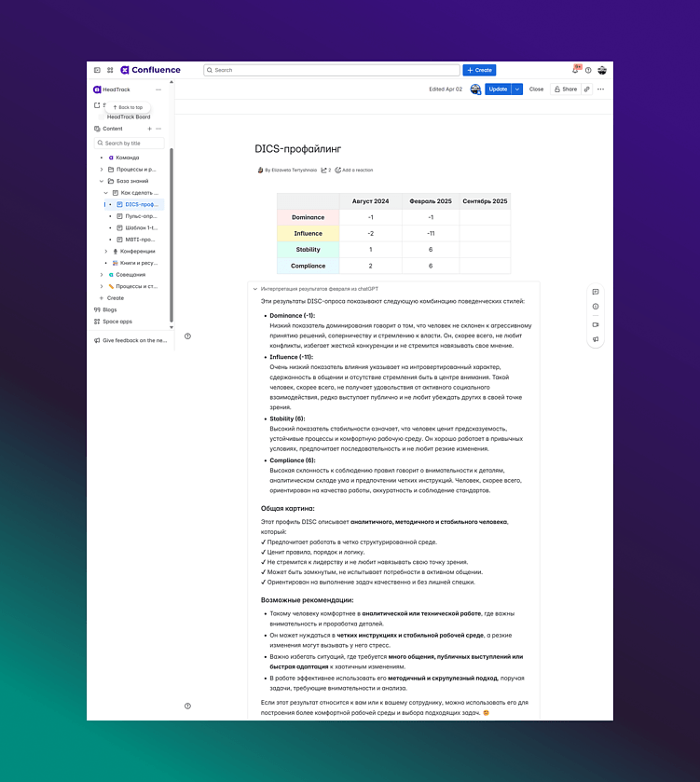Image resolution: width=700 pixels, height=782 pixels.
Task: Click in the top Search field
Action: (332, 70)
